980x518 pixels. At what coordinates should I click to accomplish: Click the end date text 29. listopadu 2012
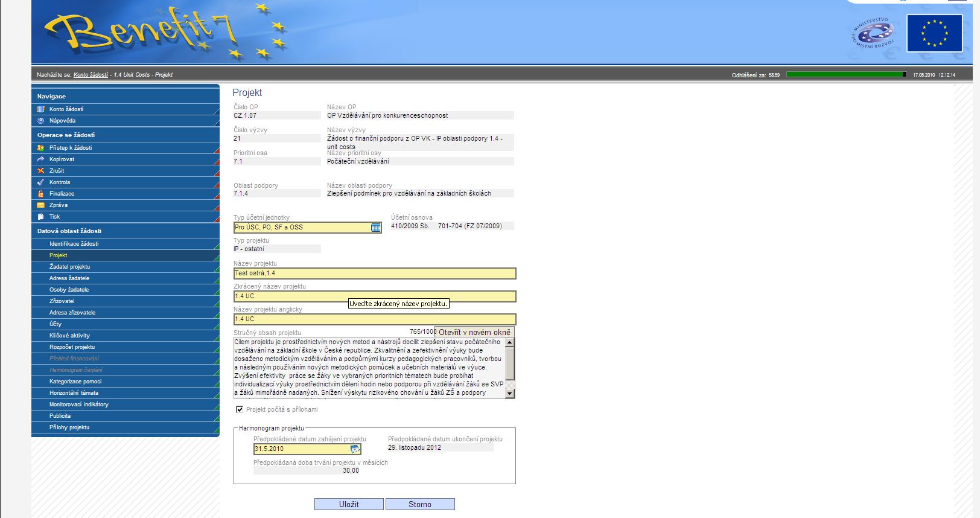coord(415,448)
